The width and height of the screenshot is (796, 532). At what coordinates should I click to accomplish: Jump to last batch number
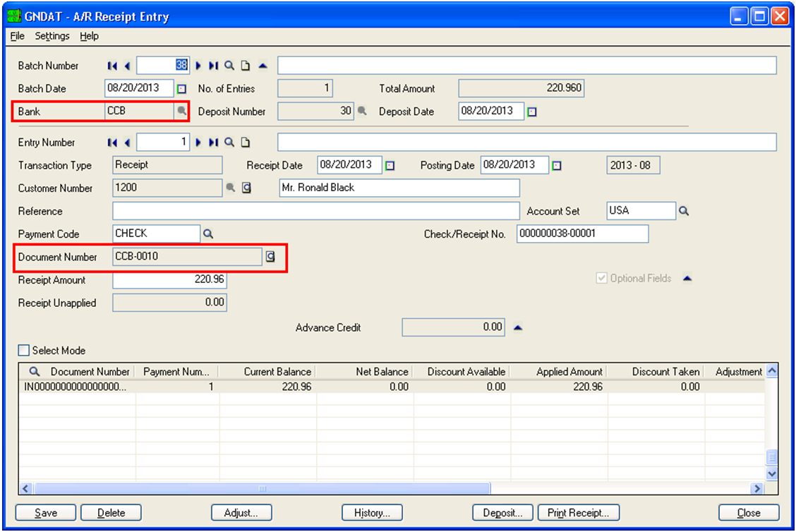pos(213,66)
